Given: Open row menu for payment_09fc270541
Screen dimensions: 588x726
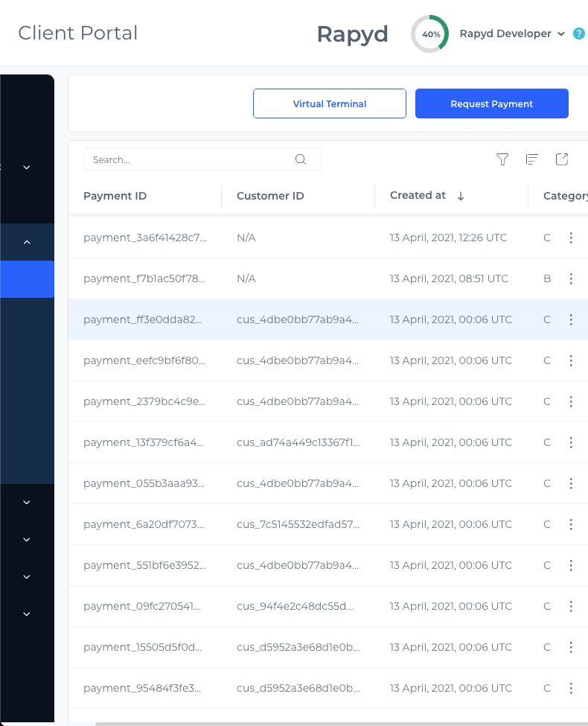Looking at the screenshot, I should 571,606.
